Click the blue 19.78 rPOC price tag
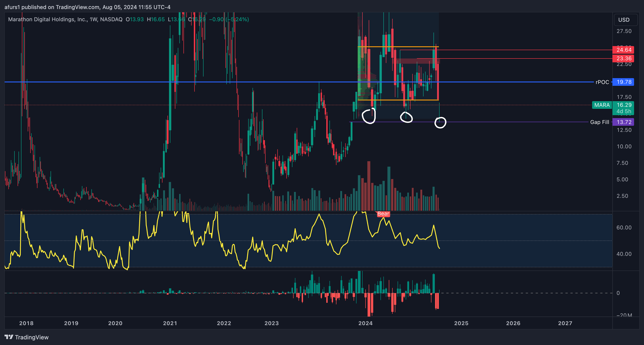 click(623, 82)
